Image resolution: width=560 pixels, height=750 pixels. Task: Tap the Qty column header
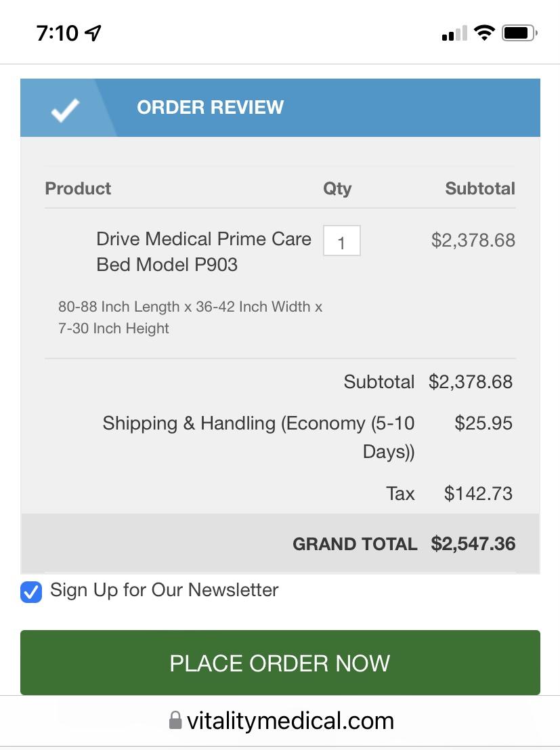click(x=337, y=189)
